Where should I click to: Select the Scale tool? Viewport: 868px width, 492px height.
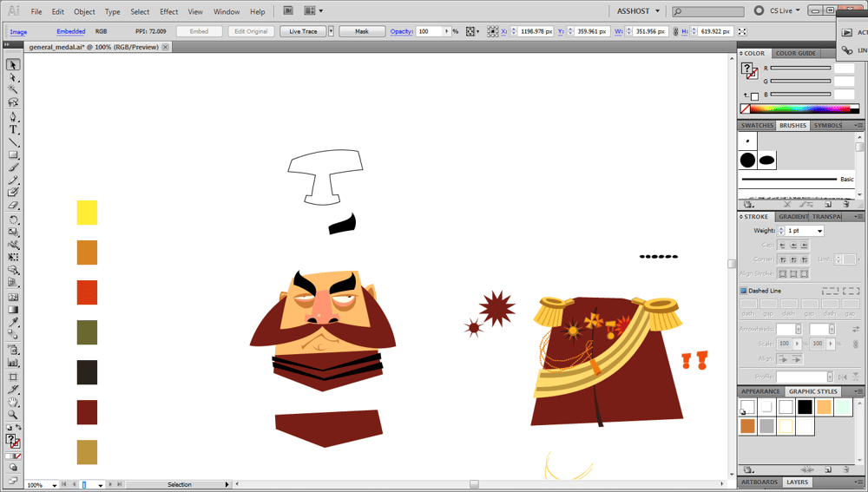[x=13, y=233]
